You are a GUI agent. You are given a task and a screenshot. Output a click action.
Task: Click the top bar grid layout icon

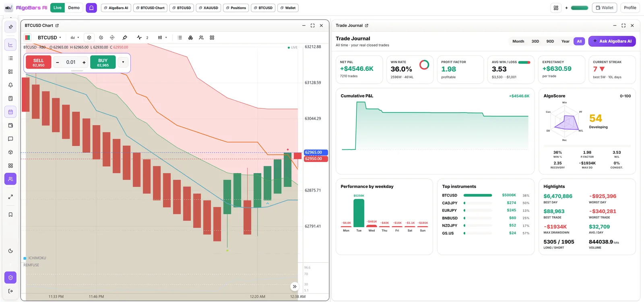[x=556, y=8]
